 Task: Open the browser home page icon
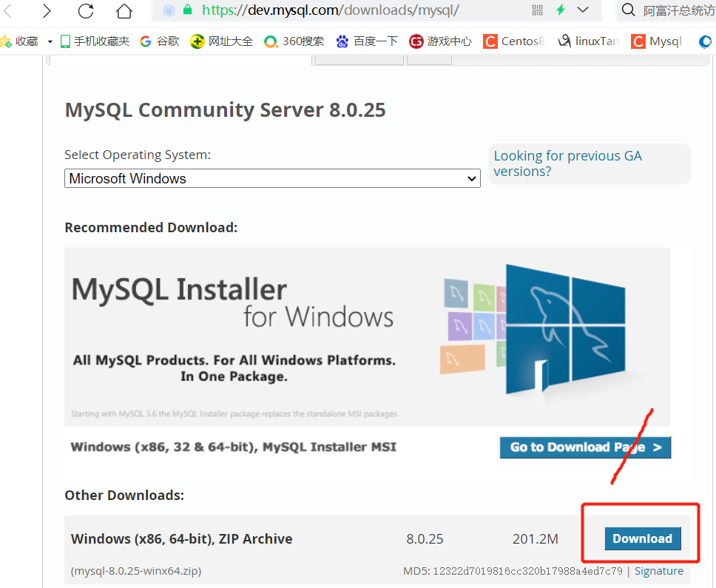tap(124, 10)
